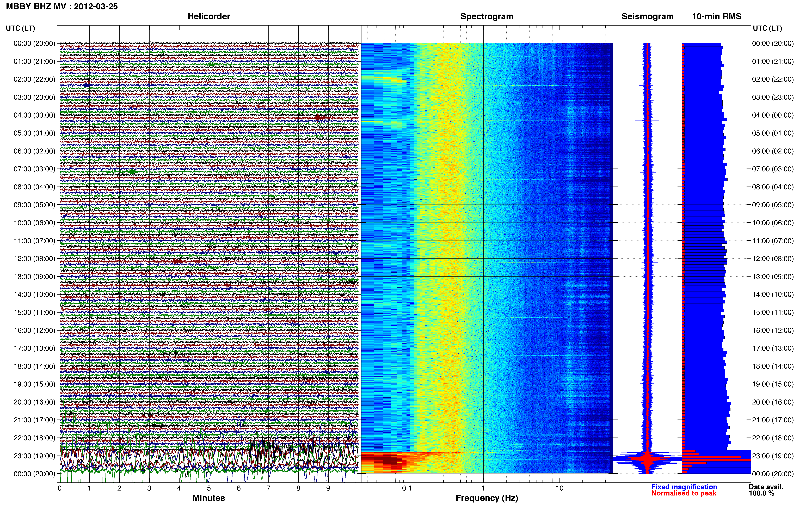Click the 'Fixed magnification' legend text
This screenshot has width=812, height=508.
684,487
